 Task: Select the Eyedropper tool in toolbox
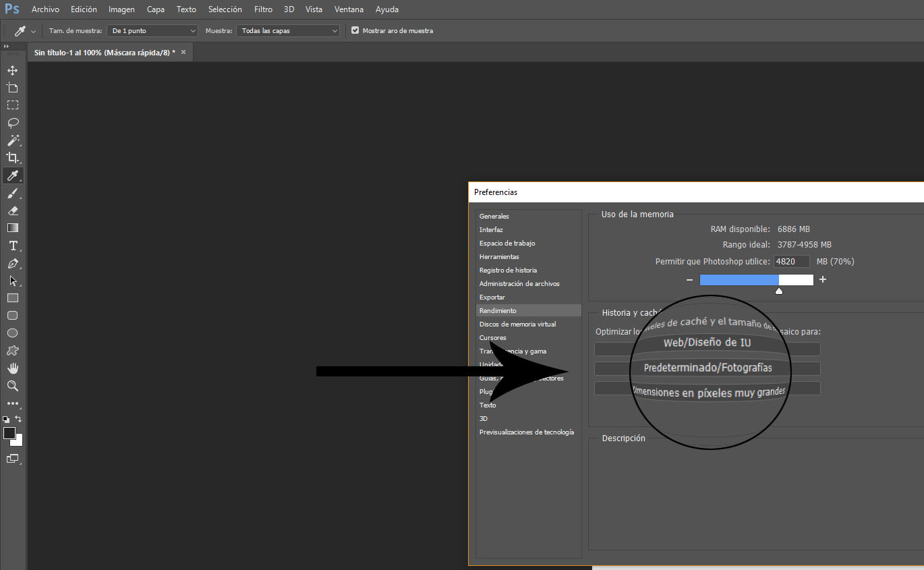pos(13,175)
